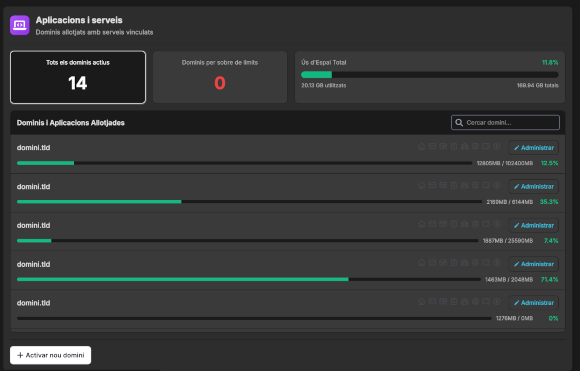Click the plus icon beside Activar nou domini
This screenshot has height=371, width=580.
(20, 355)
